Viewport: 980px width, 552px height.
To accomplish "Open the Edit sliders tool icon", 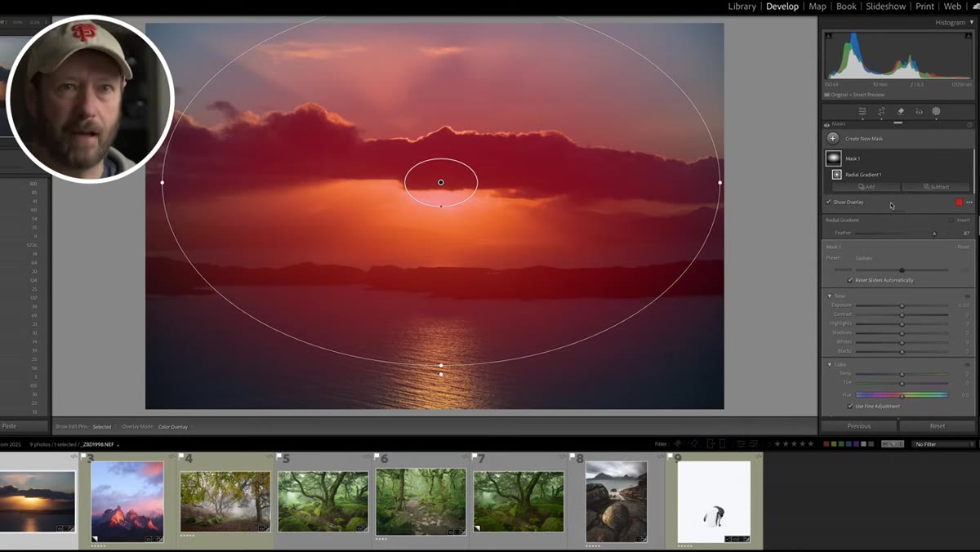I will [x=862, y=111].
